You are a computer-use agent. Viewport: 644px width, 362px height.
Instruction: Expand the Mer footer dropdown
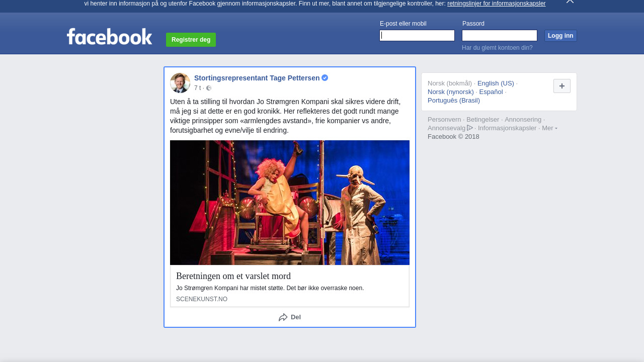(549, 128)
